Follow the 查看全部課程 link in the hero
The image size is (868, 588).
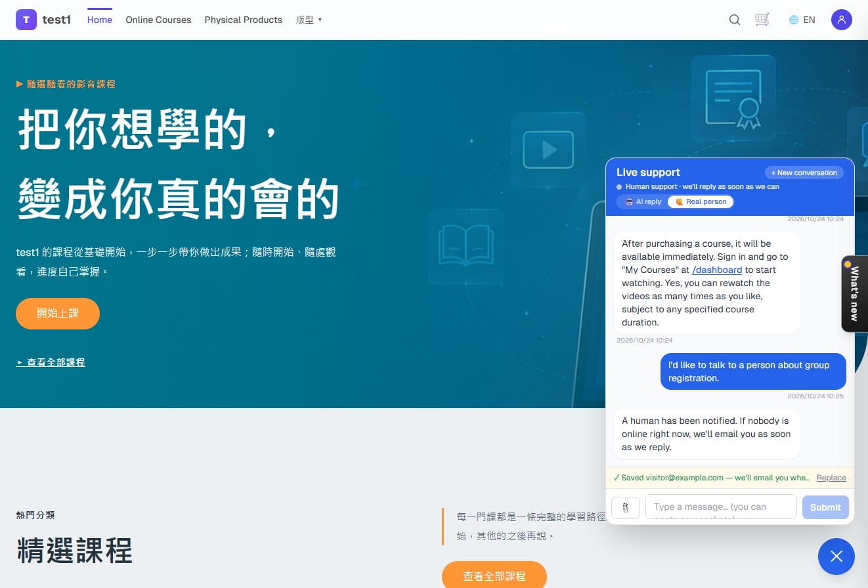(51, 362)
